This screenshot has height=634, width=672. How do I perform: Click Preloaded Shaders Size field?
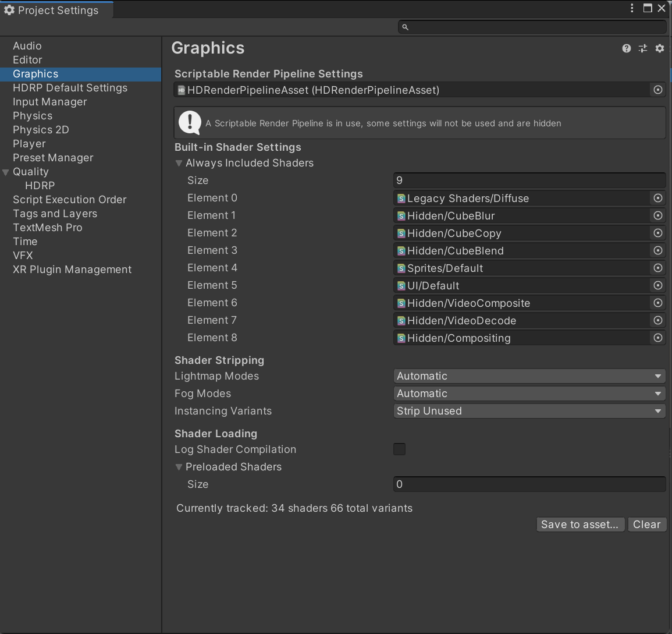529,484
